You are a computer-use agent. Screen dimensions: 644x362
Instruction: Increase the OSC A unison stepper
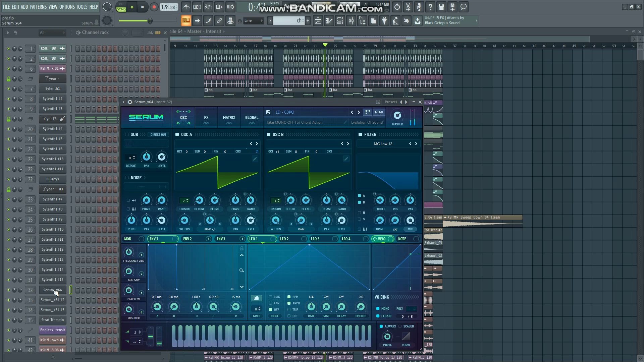click(187, 199)
